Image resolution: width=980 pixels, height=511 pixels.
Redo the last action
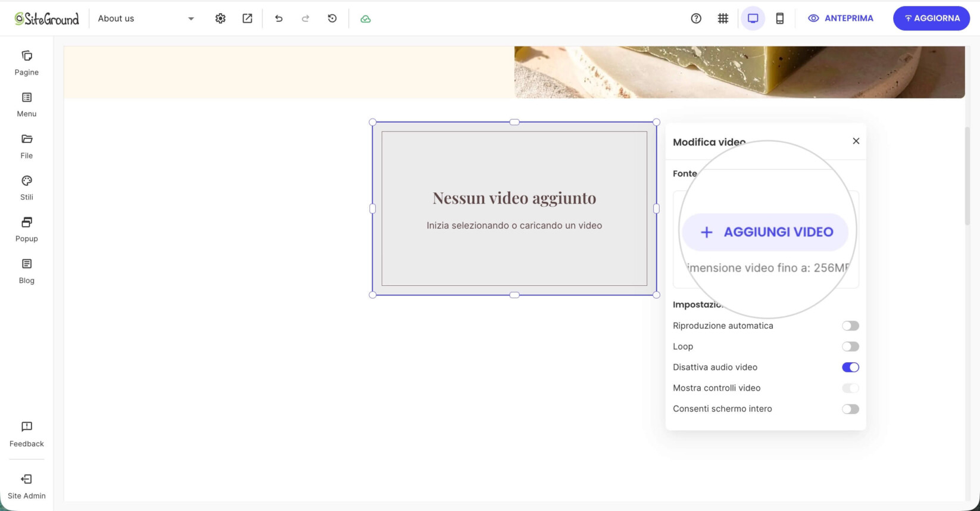pos(305,18)
